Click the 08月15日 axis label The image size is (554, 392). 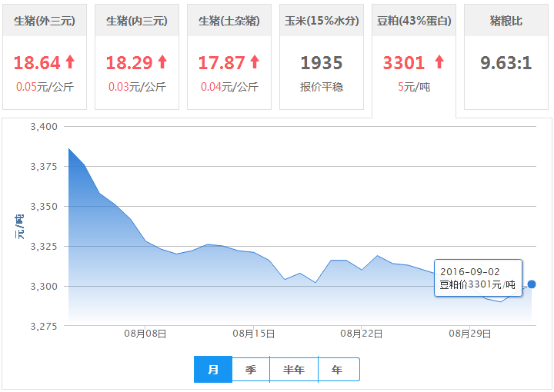(254, 334)
